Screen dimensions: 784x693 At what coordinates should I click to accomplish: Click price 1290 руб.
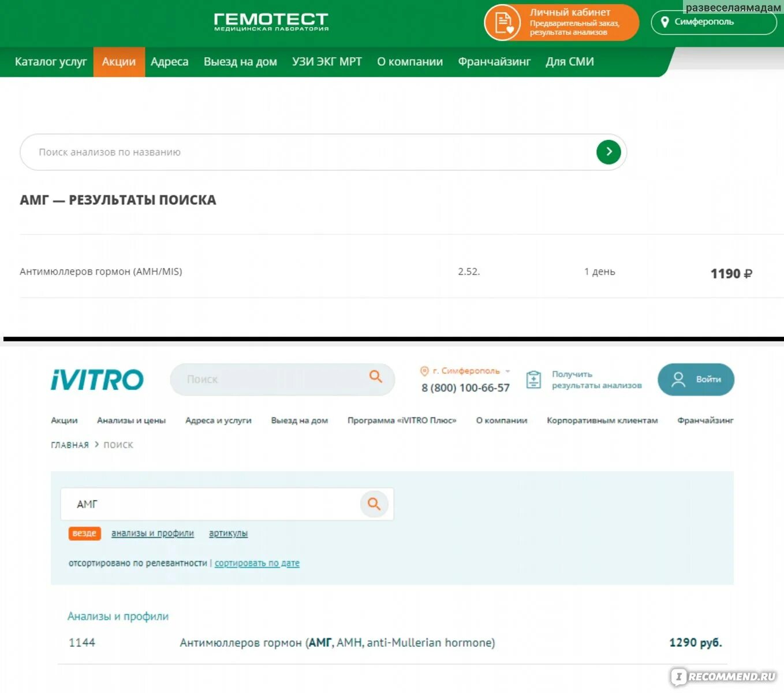(x=696, y=642)
